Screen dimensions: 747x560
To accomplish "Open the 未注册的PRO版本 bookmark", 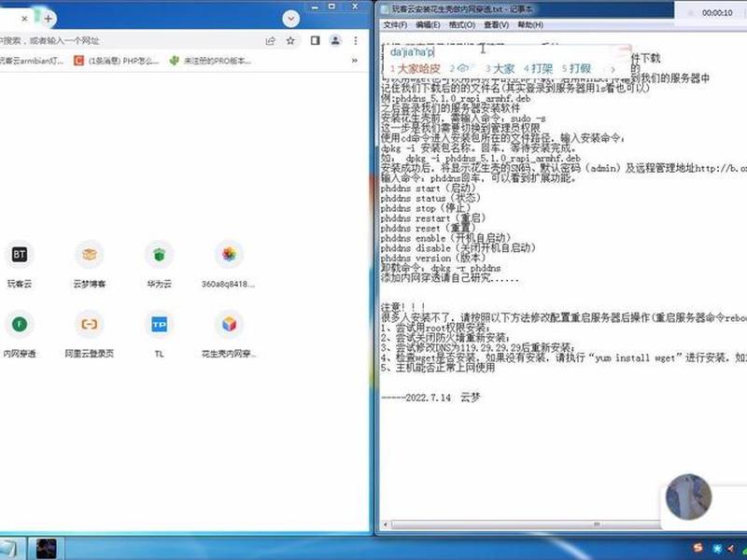I will pyautogui.click(x=210, y=61).
